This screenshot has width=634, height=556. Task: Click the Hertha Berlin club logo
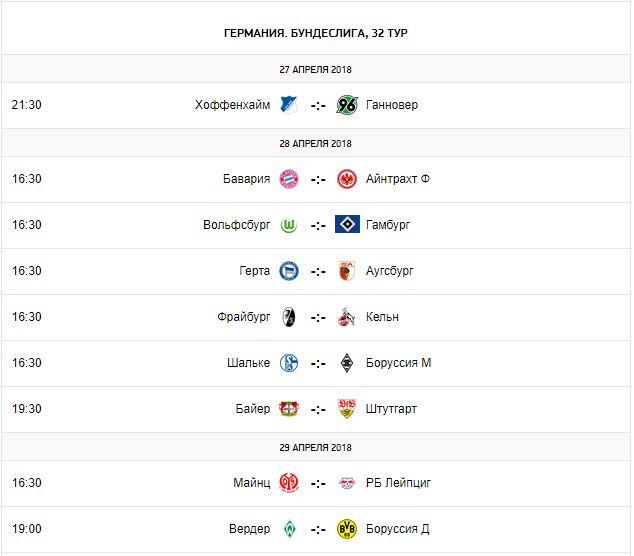pyautogui.click(x=289, y=271)
